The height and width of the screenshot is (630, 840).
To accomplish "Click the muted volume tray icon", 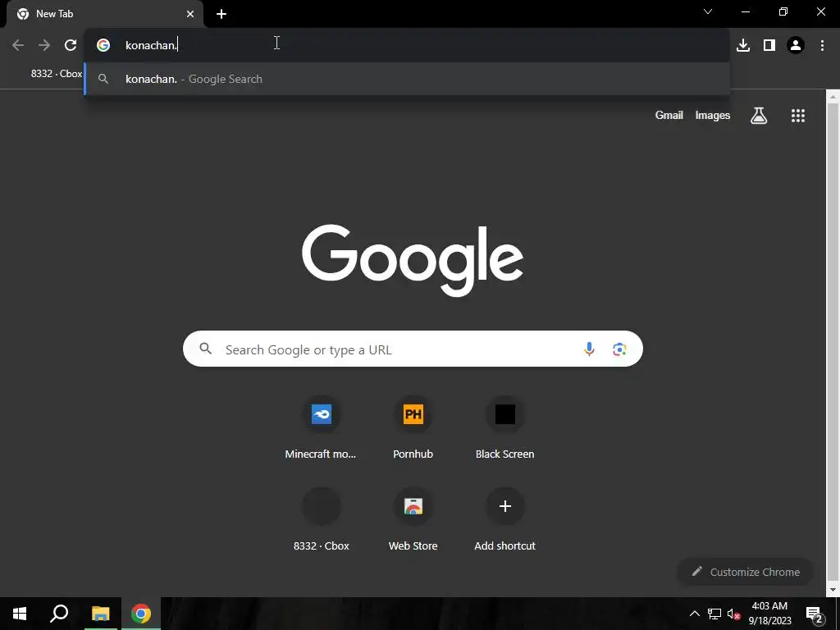I will (x=733, y=614).
